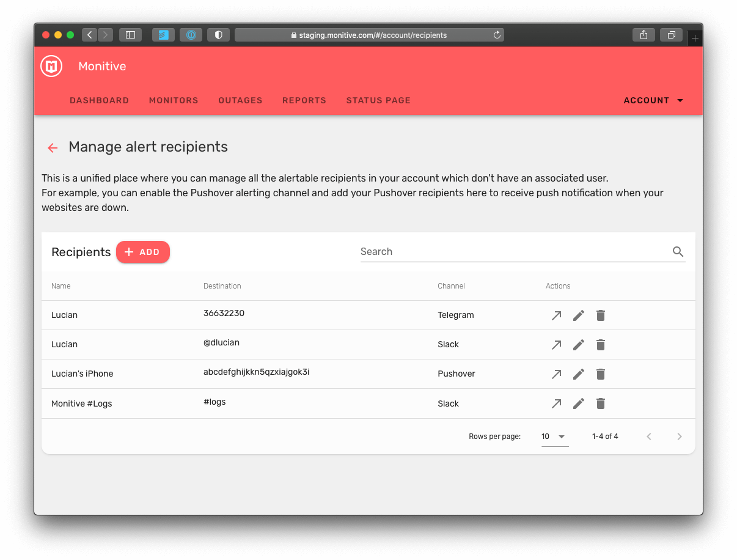The height and width of the screenshot is (560, 737).
Task: Select the Monitive #Logs name cell
Action: [x=82, y=404]
